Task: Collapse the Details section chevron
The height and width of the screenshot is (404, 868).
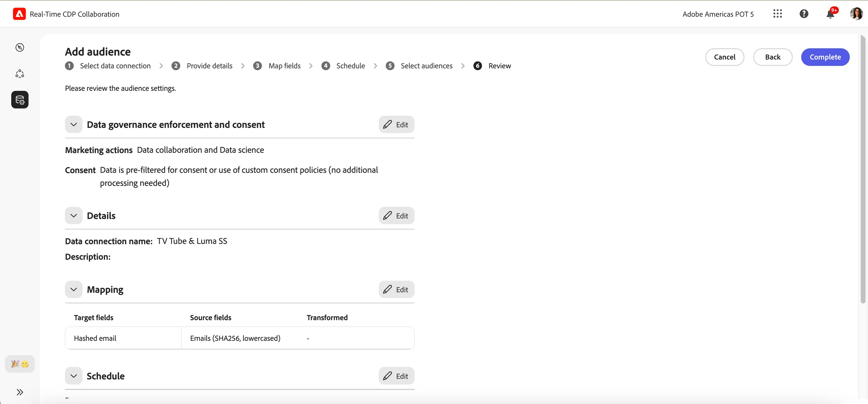Action: 74,215
